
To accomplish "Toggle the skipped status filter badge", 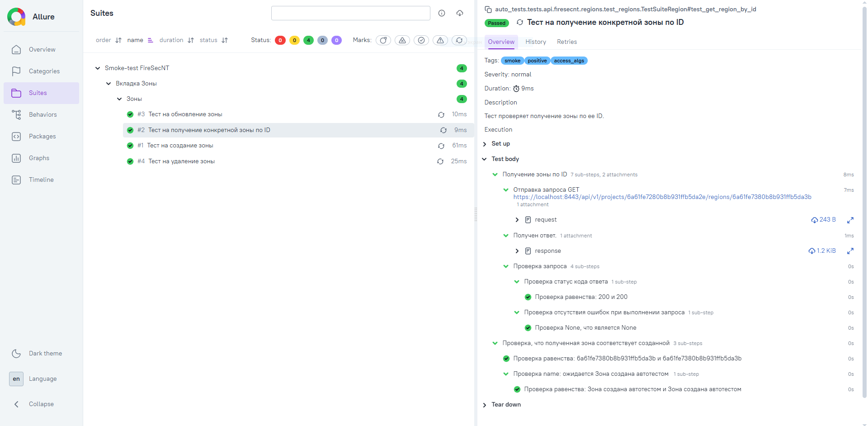I will 322,40.
